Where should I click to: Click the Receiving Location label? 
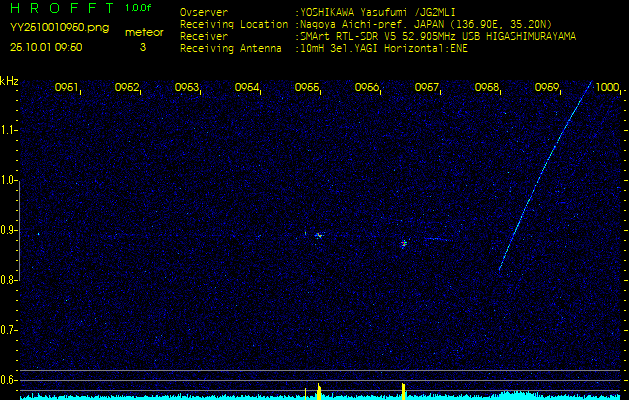[x=234, y=24]
